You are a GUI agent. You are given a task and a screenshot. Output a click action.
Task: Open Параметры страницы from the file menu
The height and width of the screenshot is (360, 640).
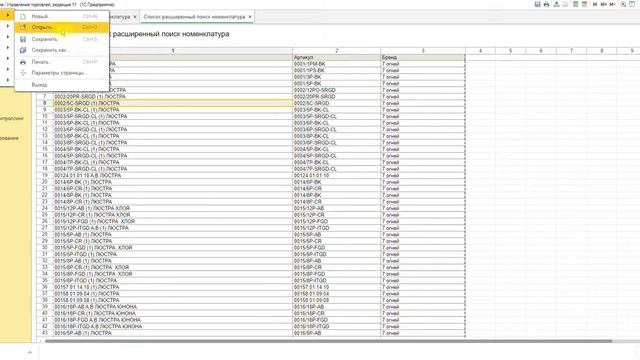click(x=62, y=73)
